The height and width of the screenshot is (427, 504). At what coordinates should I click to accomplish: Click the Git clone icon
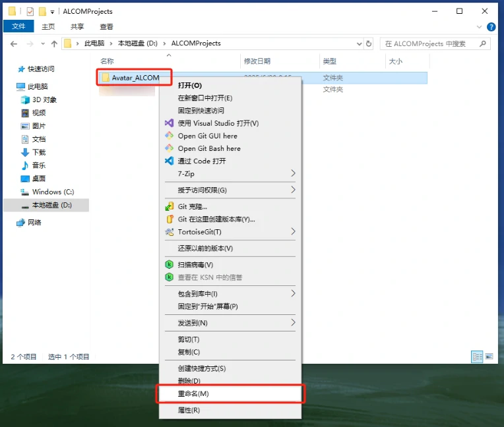[x=169, y=207]
